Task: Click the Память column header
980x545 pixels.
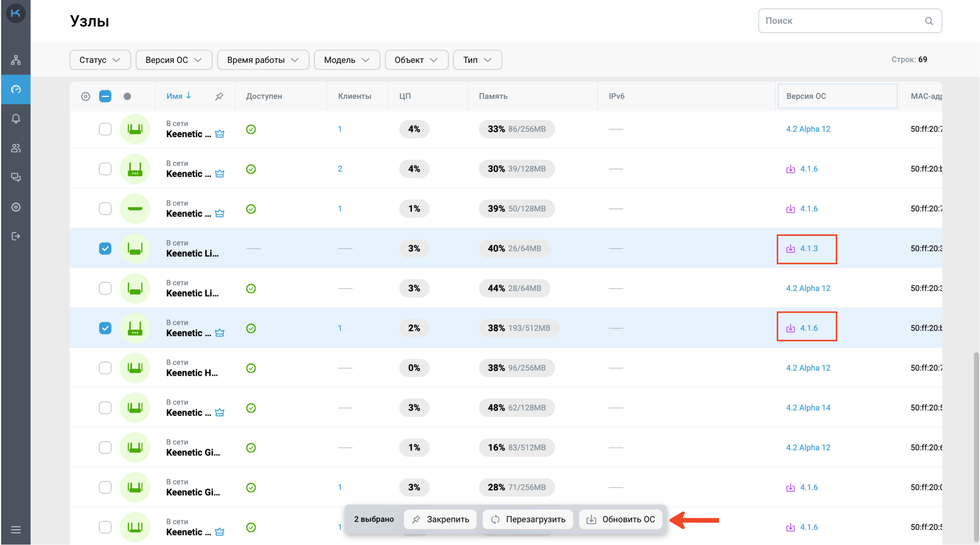Action: 493,96
